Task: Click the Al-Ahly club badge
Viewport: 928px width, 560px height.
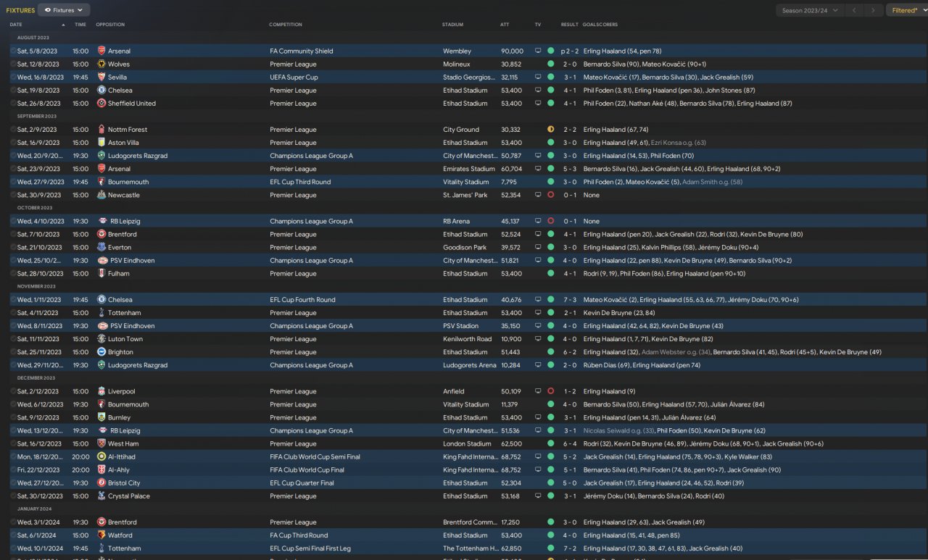Action: pos(101,470)
